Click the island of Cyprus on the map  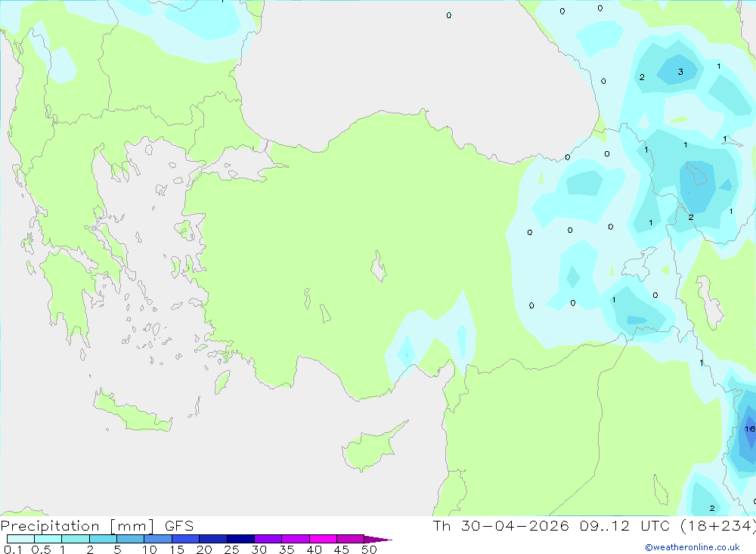370,448
